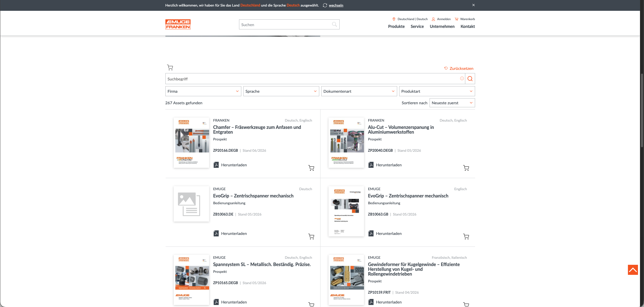Viewport: 644px width, 307px height.
Task: Add Alu-Cut Prospekt to cart
Action: coord(466,168)
